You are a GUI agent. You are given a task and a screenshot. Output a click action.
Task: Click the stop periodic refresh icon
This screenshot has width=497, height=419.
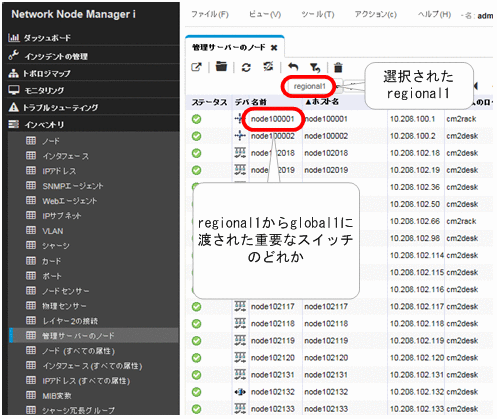(x=268, y=67)
